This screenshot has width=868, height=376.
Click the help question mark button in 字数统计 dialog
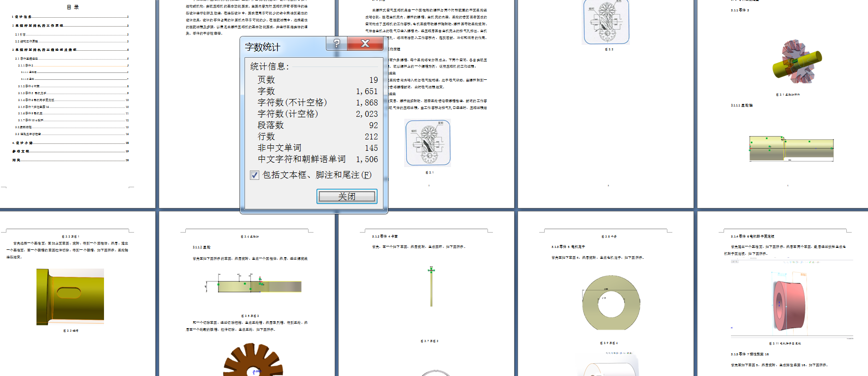337,43
